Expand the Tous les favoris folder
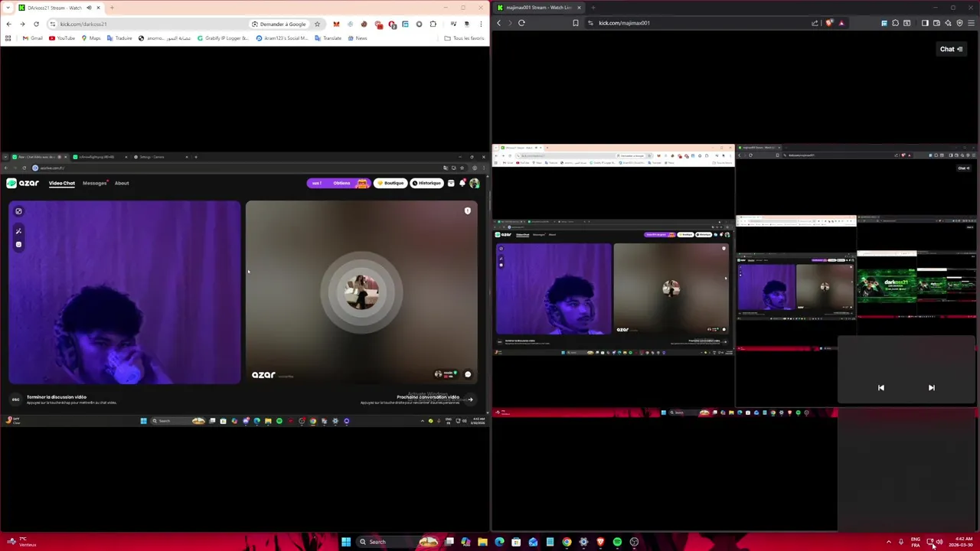 [x=464, y=38]
